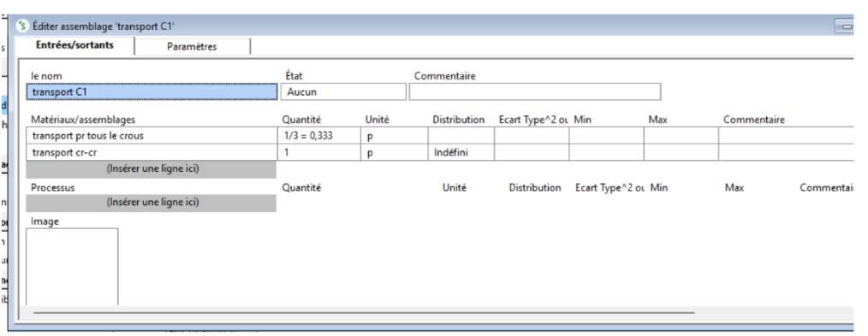Viewport: 868px width, 336px height.
Task: Open the État field showing Aucun
Action: (343, 91)
